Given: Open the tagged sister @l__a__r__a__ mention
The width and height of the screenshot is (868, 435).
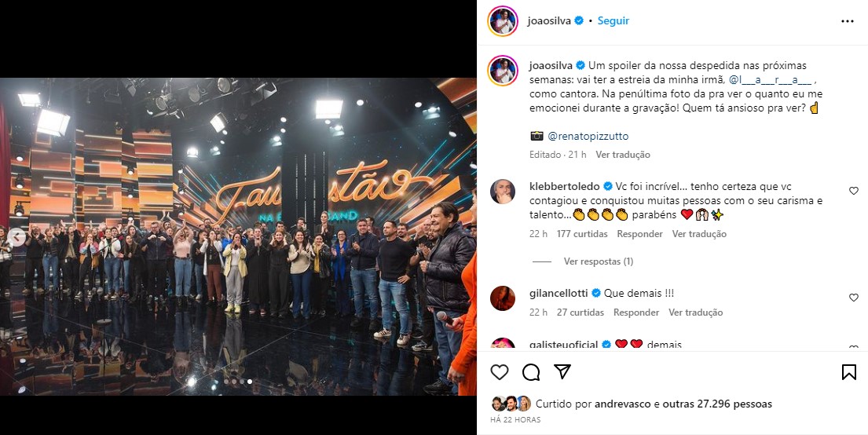Looking at the screenshot, I should pos(771,79).
